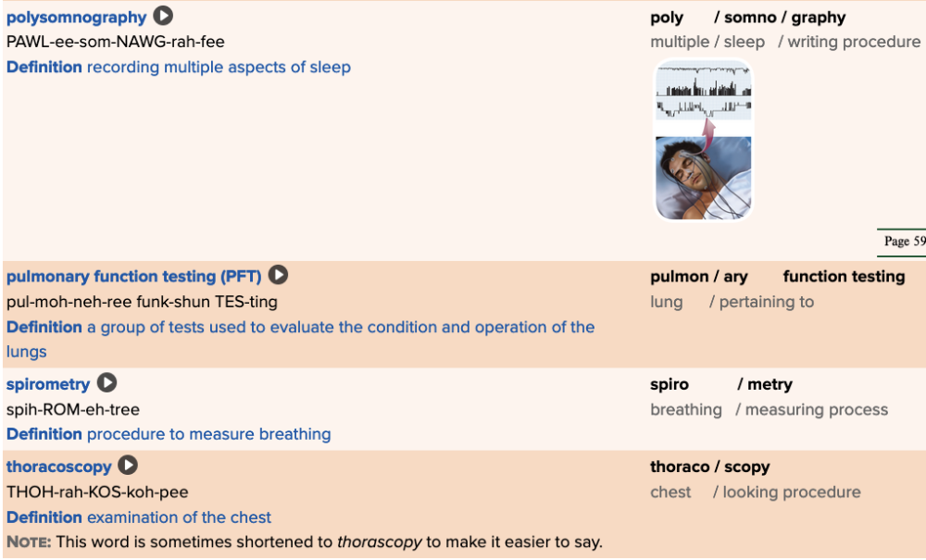The image size is (926, 560).
Task: Click the Page 59 marker
Action: pyautogui.click(x=903, y=242)
